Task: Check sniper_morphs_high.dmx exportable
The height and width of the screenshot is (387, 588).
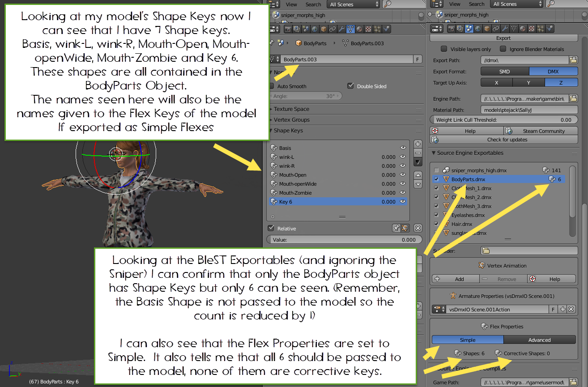Action: (x=436, y=170)
